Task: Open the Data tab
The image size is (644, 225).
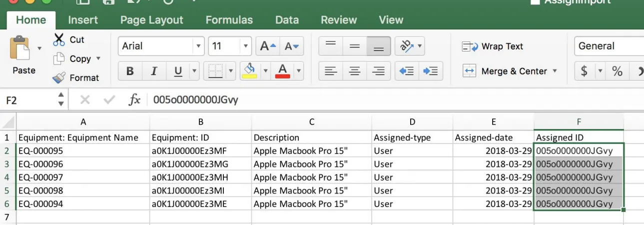Action: 287,20
